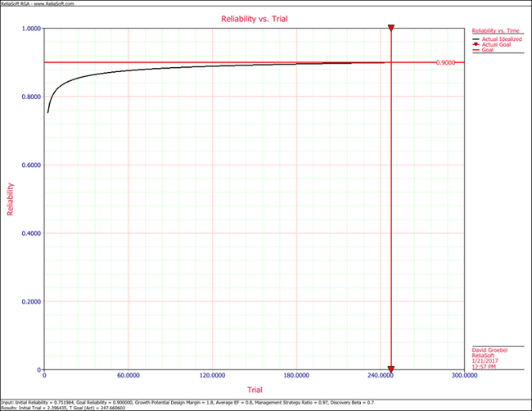Viewport: 532px width, 411px height.
Task: Click the 'ReliaSoft RGA - www.ReliaSoft.com' header text
Action: click(38, 3)
